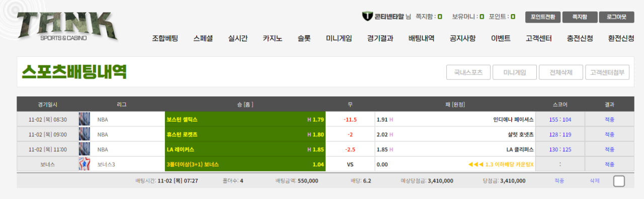
Task: Click the 155 : 104 score link
Action: pyautogui.click(x=560, y=120)
